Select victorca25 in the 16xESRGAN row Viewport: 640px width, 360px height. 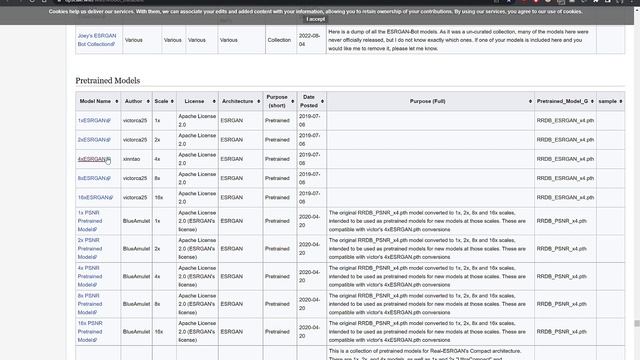pos(135,197)
